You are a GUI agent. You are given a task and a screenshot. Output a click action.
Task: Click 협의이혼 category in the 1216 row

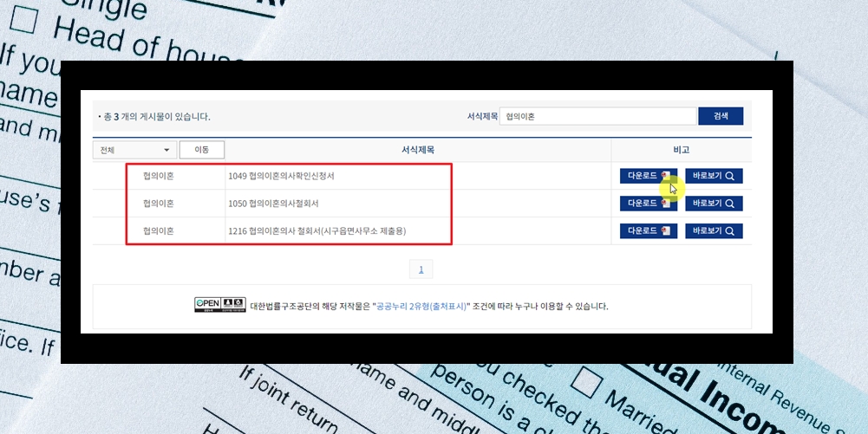(x=159, y=231)
